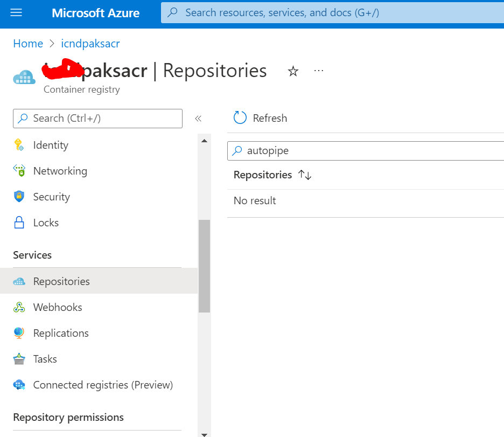
Task: Focus the autopipe repository filter field
Action: (366, 150)
